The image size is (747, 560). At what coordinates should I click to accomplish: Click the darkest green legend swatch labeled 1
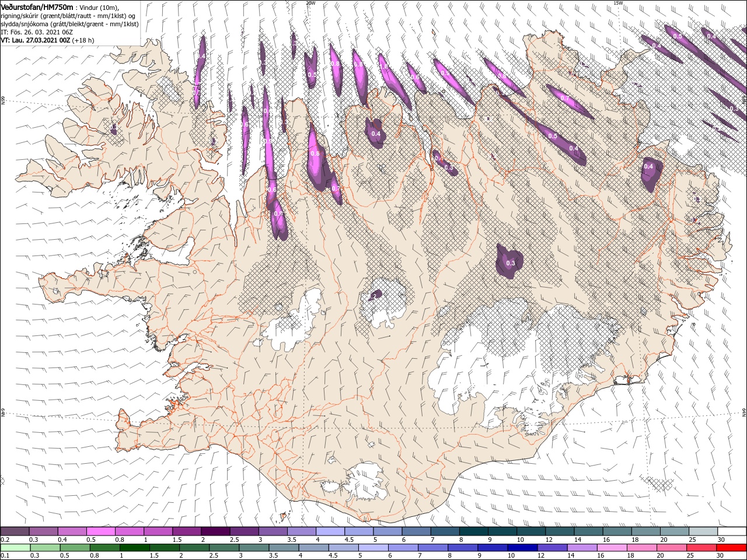(x=135, y=548)
